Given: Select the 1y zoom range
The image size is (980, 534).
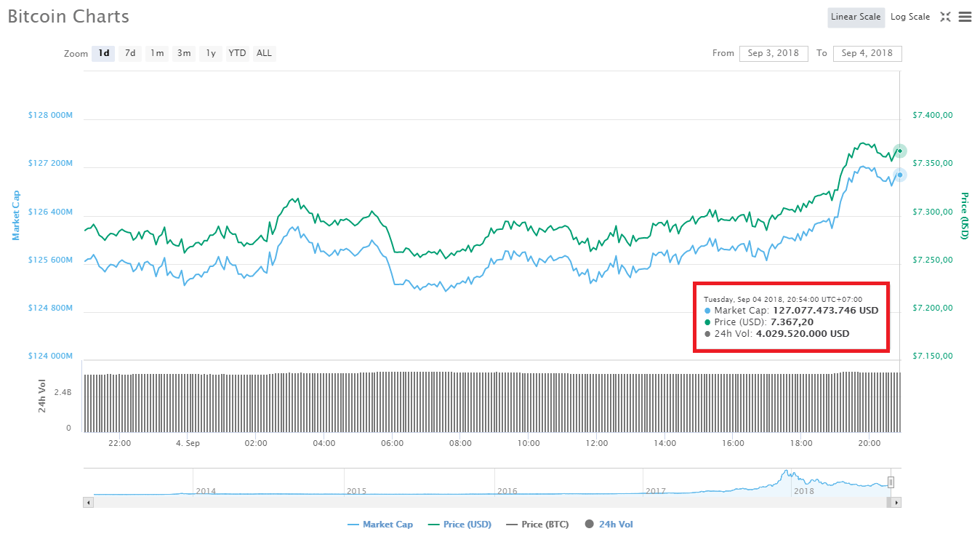Looking at the screenshot, I should tap(211, 53).
